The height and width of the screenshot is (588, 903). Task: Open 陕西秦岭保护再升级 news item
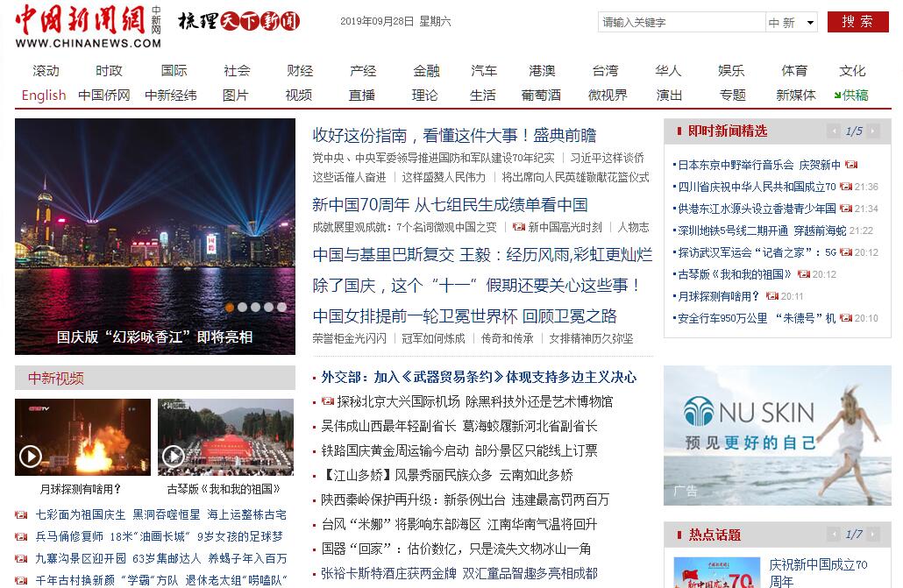click(x=465, y=499)
